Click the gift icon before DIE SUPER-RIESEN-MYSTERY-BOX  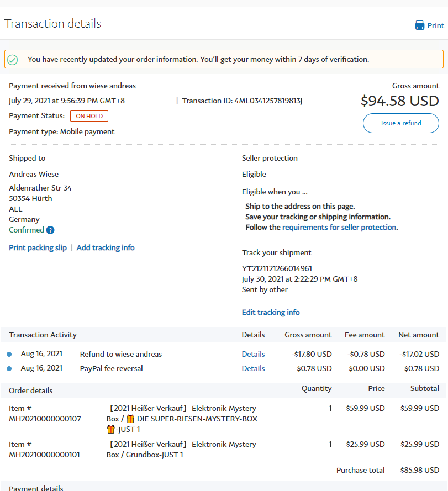(130, 419)
